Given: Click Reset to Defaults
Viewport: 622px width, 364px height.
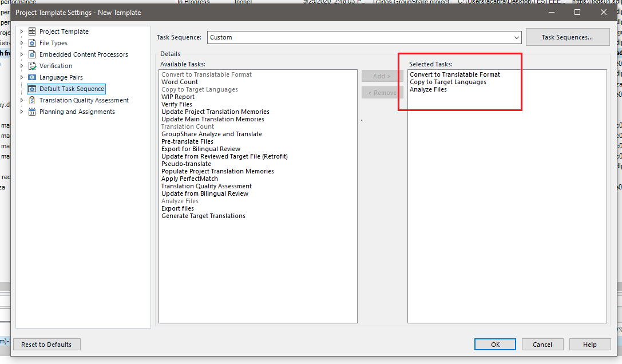Looking at the screenshot, I should [46, 345].
